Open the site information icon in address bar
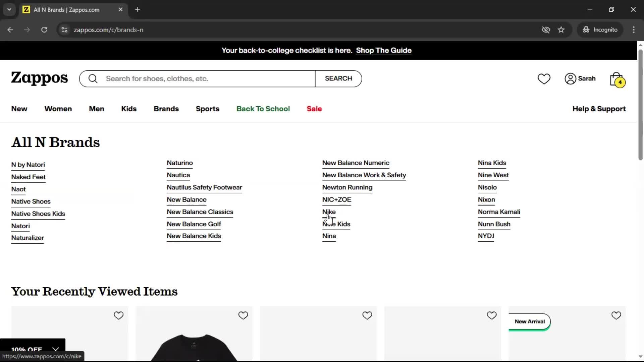The image size is (644, 362). (64, 30)
